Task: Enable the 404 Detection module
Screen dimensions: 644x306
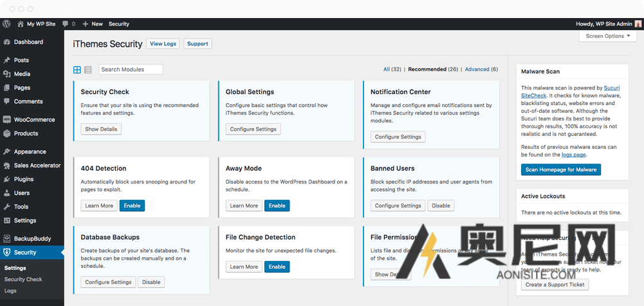Action: [133, 206]
